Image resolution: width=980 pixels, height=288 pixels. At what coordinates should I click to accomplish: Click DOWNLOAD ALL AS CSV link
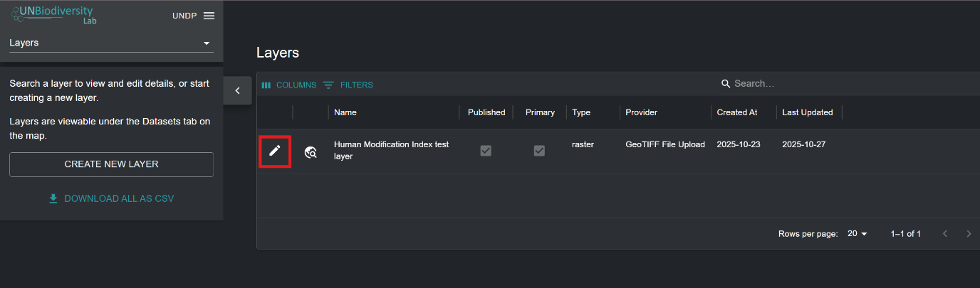(111, 198)
